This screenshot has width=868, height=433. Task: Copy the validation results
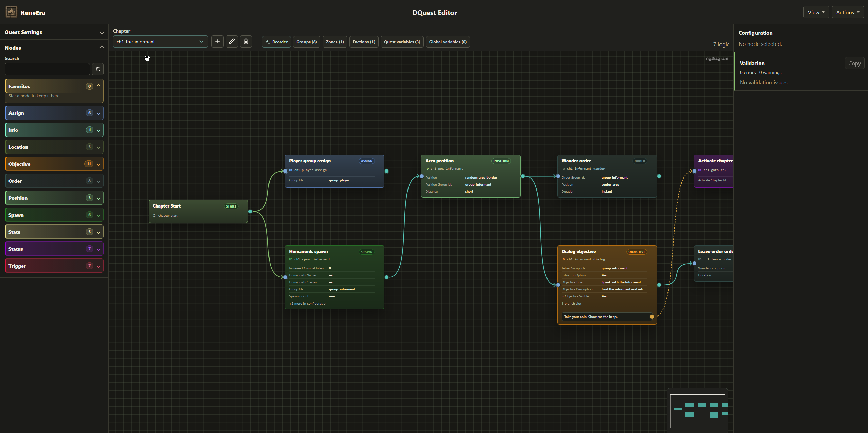pos(854,64)
